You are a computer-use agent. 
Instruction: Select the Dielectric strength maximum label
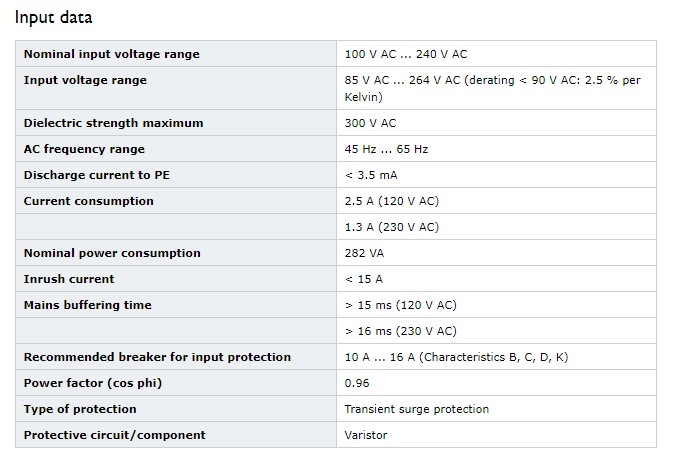(x=113, y=123)
